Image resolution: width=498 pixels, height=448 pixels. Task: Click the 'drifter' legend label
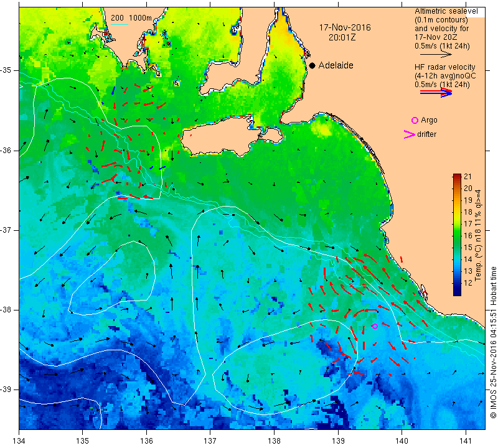point(426,134)
